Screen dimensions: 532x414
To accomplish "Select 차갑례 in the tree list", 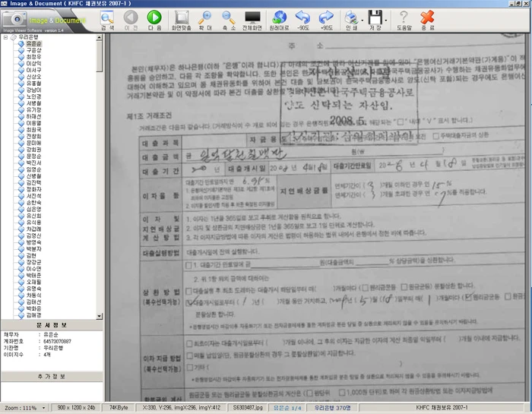I will (x=34, y=229).
